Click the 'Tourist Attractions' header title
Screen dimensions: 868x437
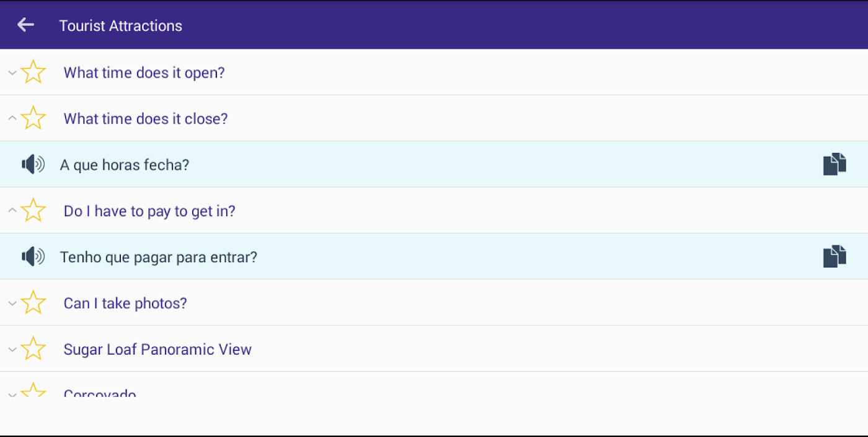coord(121,25)
